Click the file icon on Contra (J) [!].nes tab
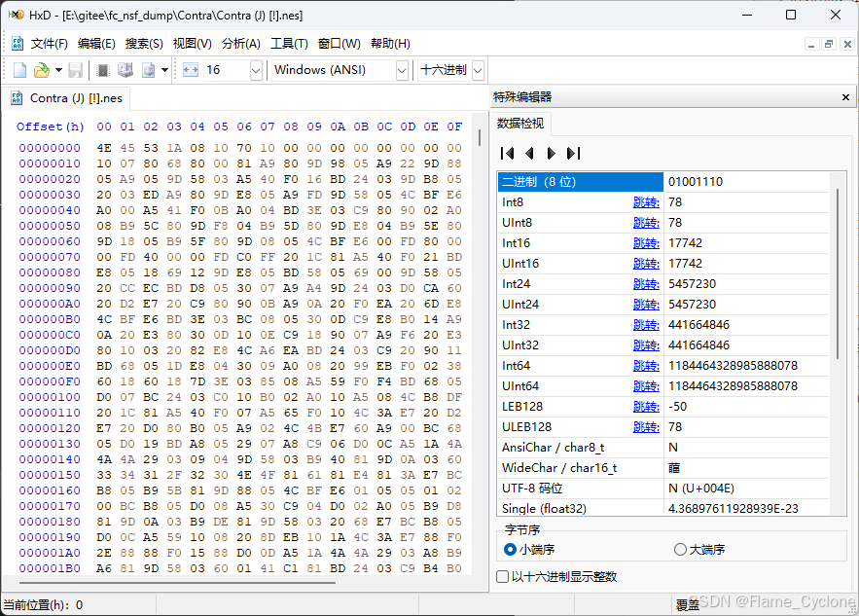This screenshot has height=616, width=859. [x=17, y=98]
